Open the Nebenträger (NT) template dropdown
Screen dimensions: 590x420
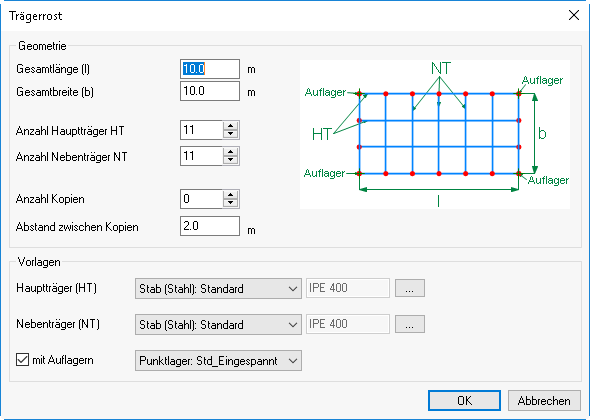point(218,324)
